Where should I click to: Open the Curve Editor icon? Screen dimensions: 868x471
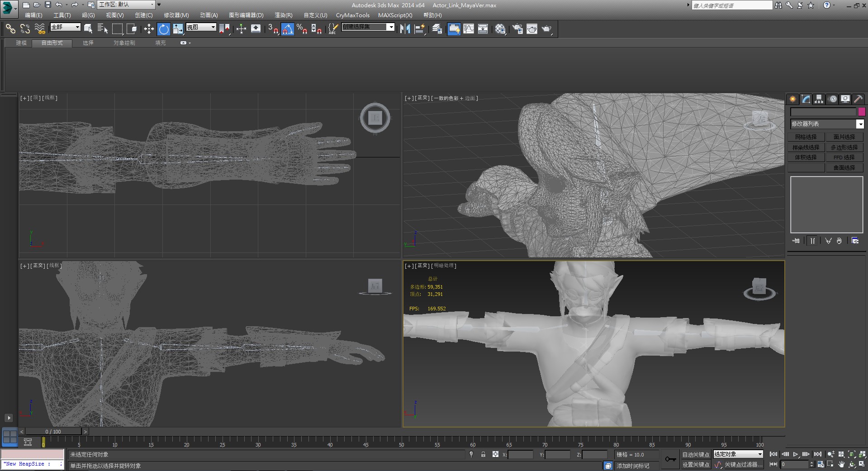tap(469, 29)
